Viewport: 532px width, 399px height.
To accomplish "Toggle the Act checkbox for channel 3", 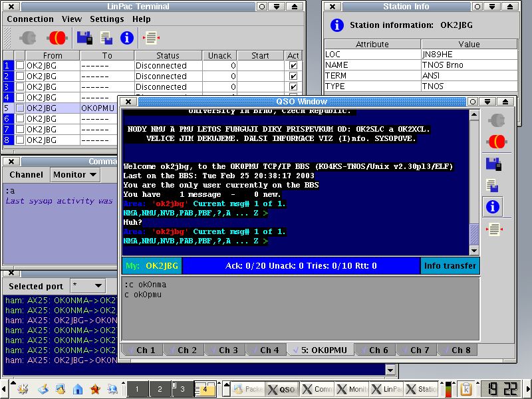I will [293, 86].
